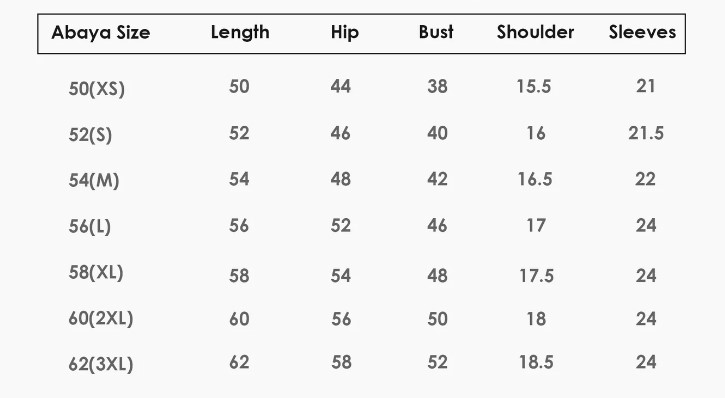Select the 56(L) size row label
The width and height of the screenshot is (725, 398).
point(90,227)
